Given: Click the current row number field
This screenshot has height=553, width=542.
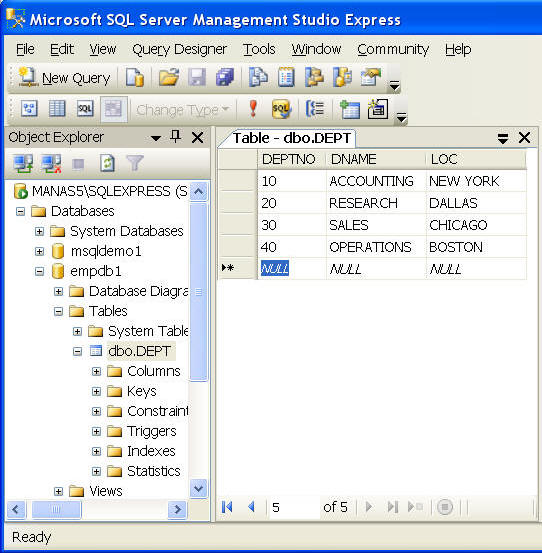Looking at the screenshot, I should (294, 508).
